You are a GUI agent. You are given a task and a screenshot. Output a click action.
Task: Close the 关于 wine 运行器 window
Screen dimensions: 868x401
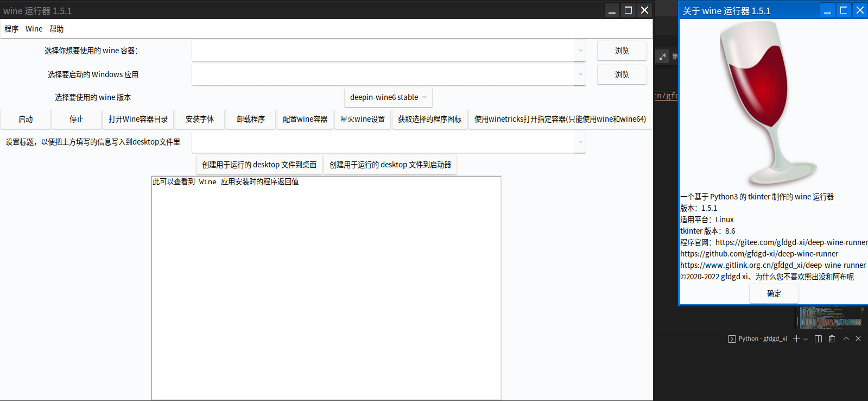(860, 10)
